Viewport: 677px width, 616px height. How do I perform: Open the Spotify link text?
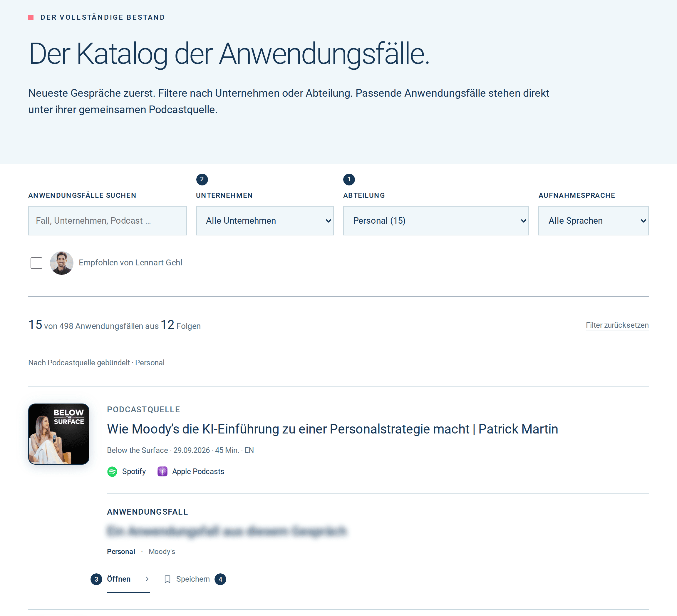coord(134,472)
